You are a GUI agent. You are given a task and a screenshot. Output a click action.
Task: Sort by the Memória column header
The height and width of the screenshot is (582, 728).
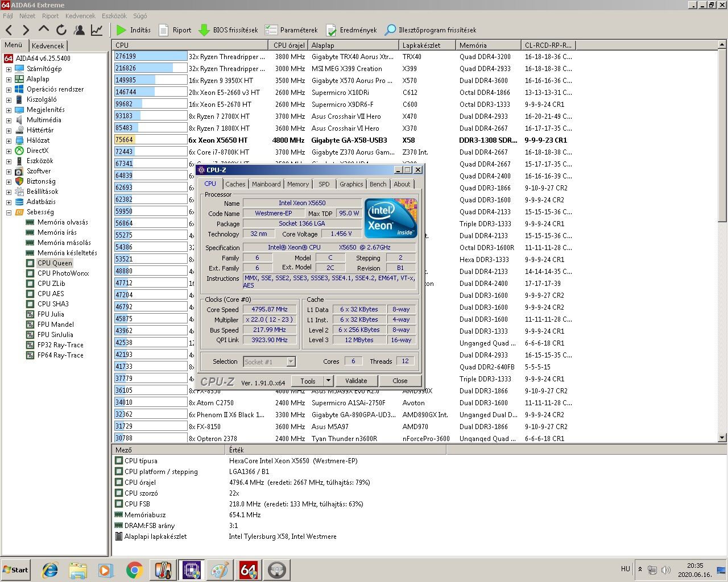[488, 45]
